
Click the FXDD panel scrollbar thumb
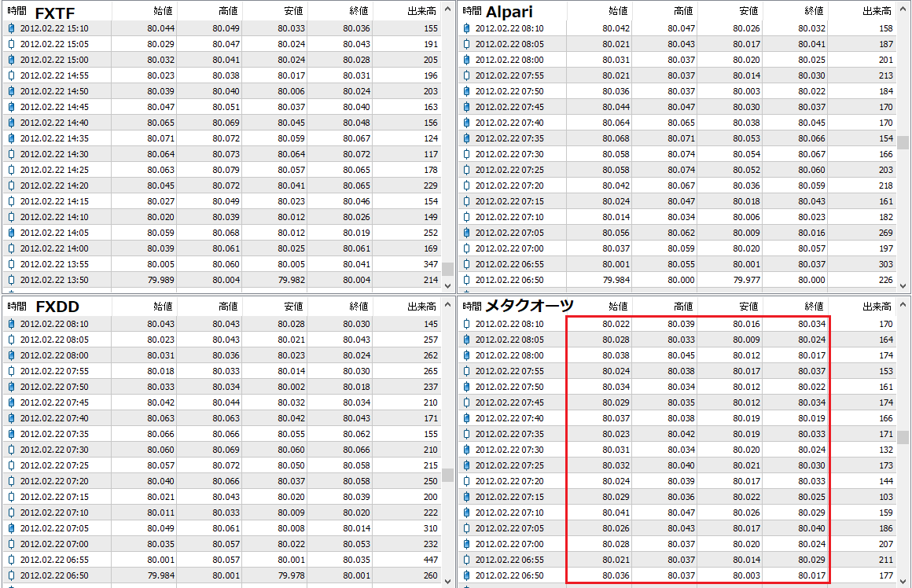[x=447, y=475]
